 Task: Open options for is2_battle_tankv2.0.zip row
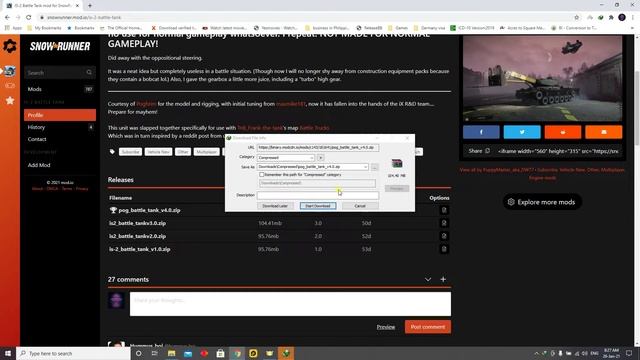pyautogui.click(x=444, y=236)
